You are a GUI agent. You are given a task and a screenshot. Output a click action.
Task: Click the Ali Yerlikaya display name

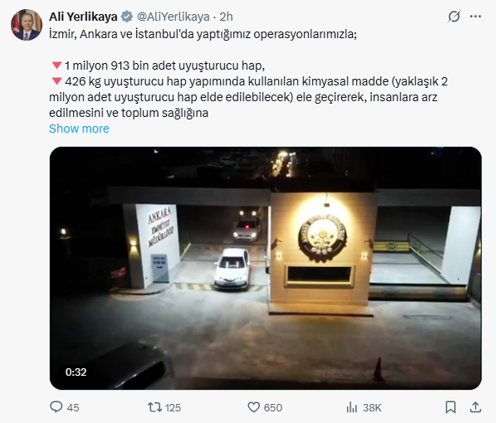pos(83,17)
